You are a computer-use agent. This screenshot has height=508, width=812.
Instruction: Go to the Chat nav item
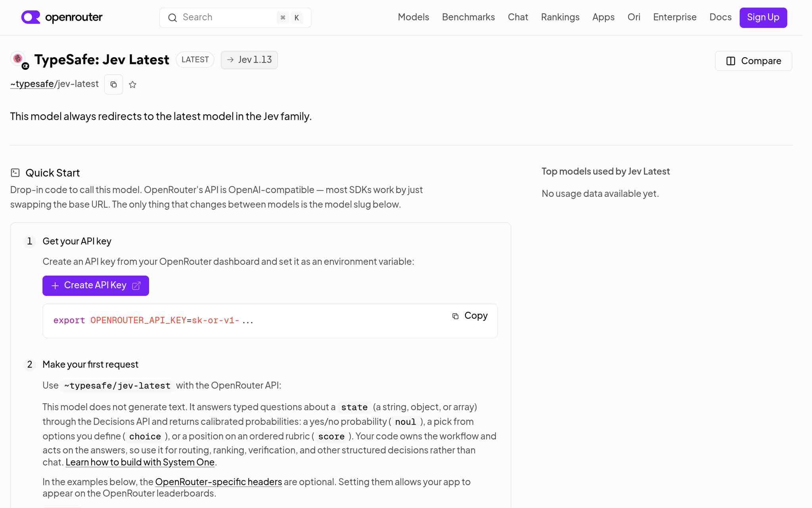518,17
